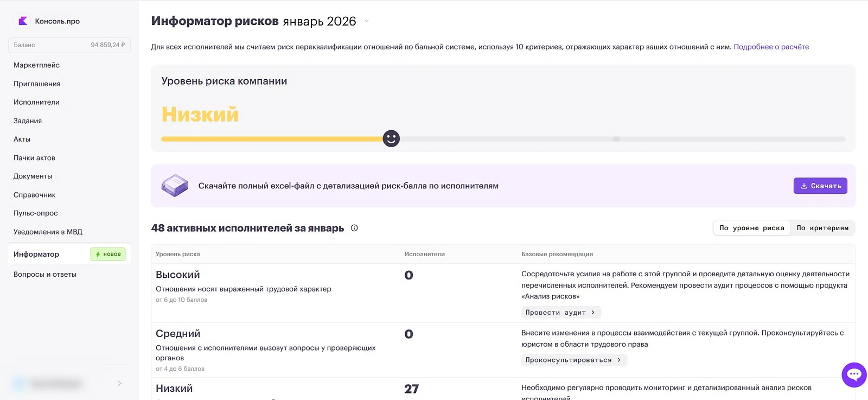Open Маркетплейс in the sidebar

(x=37, y=65)
